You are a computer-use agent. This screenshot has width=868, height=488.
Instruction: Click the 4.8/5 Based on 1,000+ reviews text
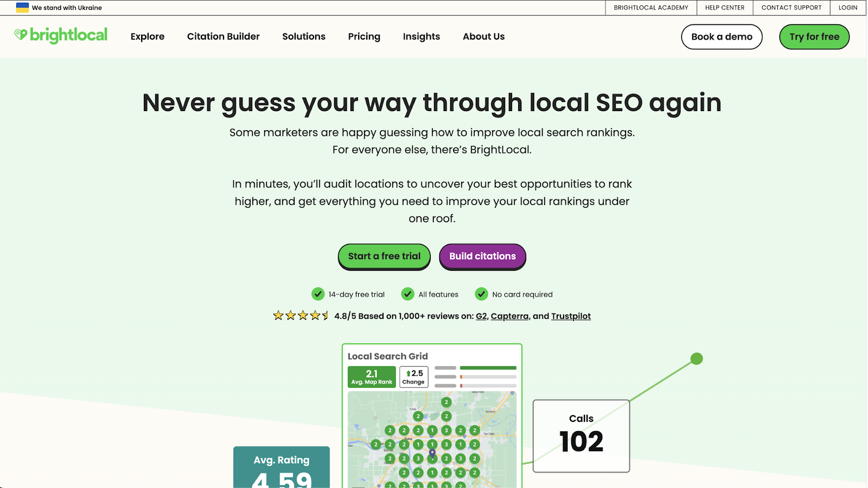click(404, 316)
